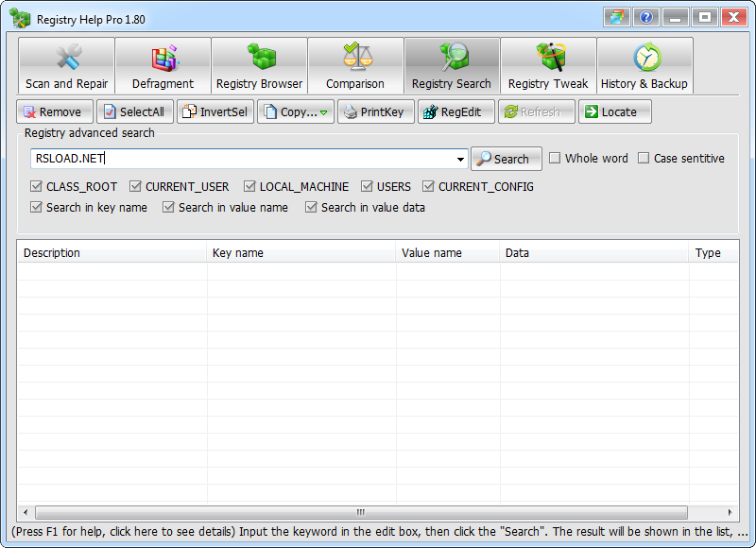756x548 pixels.
Task: Sort by the Type column header
Action: (x=713, y=252)
